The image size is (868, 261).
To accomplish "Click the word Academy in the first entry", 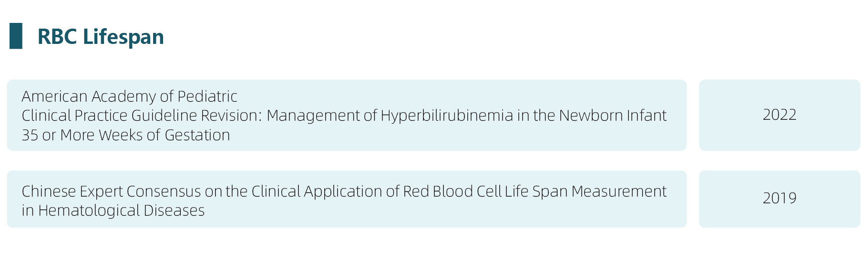I will coord(124,96).
